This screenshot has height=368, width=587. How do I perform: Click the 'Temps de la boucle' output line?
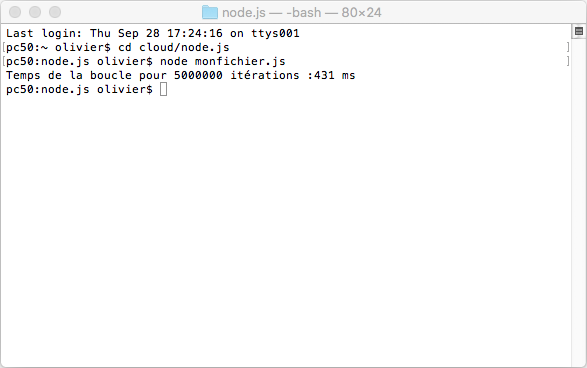pos(180,75)
